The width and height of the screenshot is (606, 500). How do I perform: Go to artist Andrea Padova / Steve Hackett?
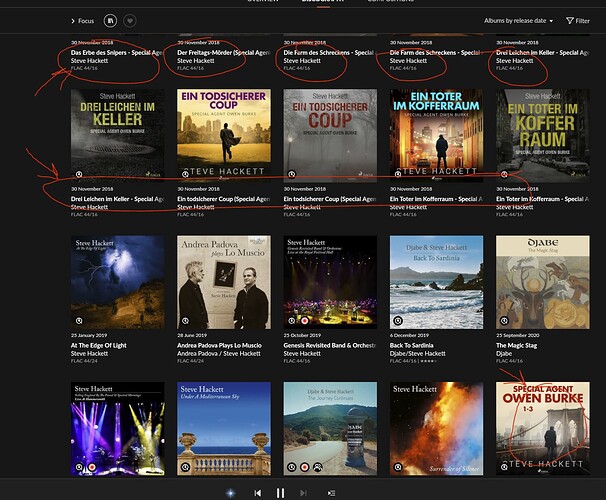219,354
